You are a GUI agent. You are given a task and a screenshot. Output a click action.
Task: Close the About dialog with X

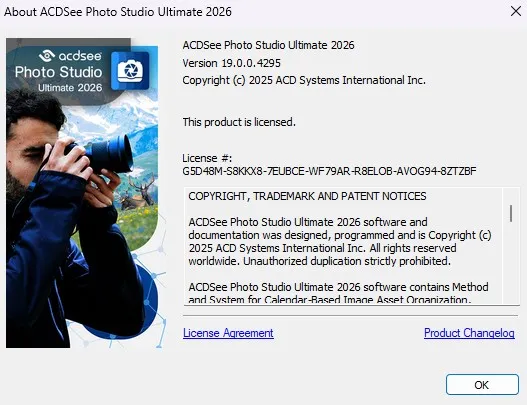pos(516,11)
